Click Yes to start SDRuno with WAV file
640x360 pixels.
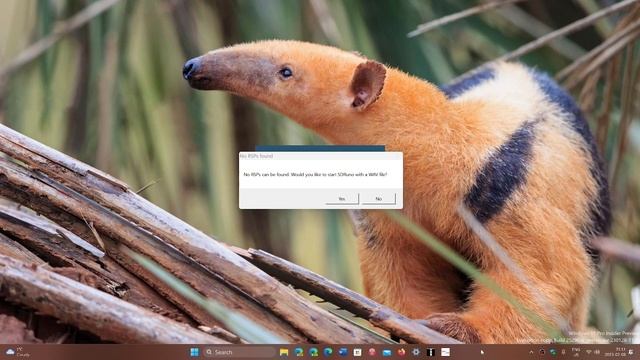pos(342,198)
